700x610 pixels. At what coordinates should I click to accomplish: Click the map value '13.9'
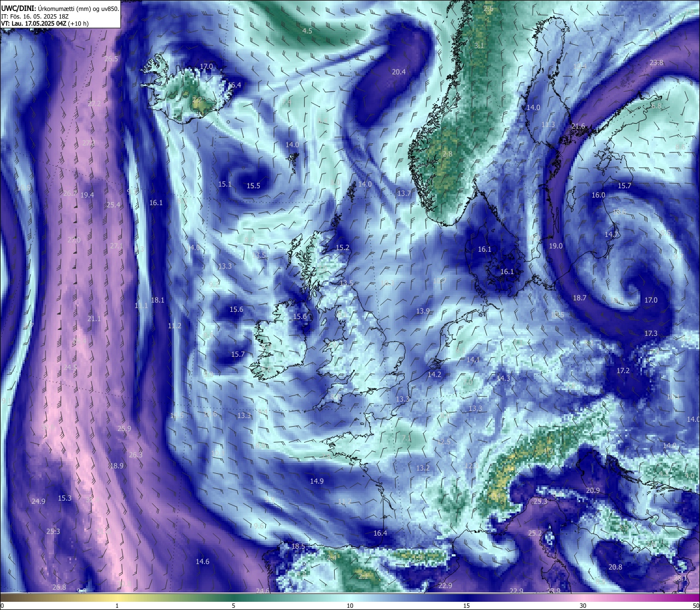(423, 311)
